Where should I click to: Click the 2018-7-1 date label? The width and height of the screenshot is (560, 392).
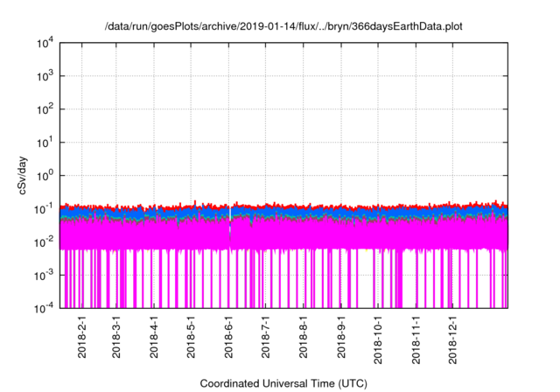266,337
